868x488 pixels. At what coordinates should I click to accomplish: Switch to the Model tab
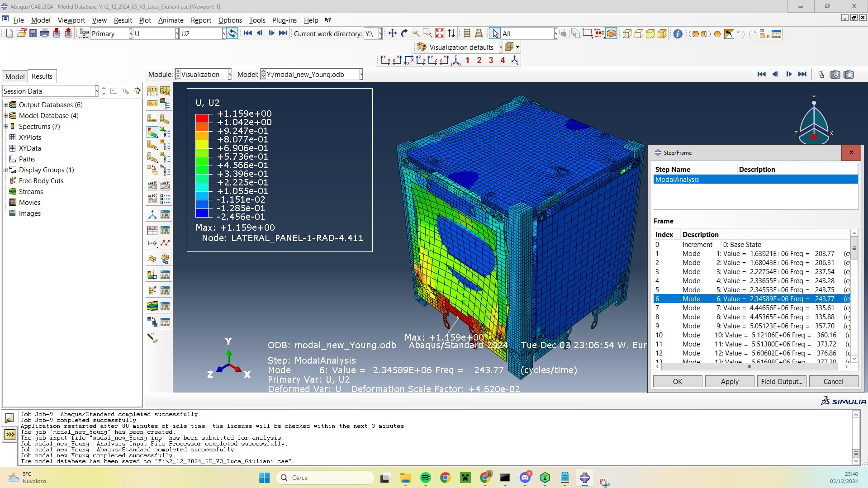pyautogui.click(x=15, y=76)
